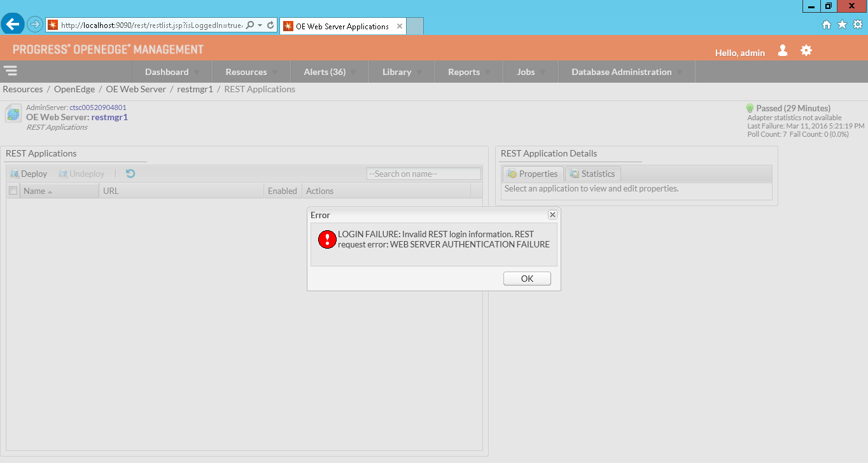
Task: Expand the Resources menu dropdown arrow
Action: click(275, 73)
